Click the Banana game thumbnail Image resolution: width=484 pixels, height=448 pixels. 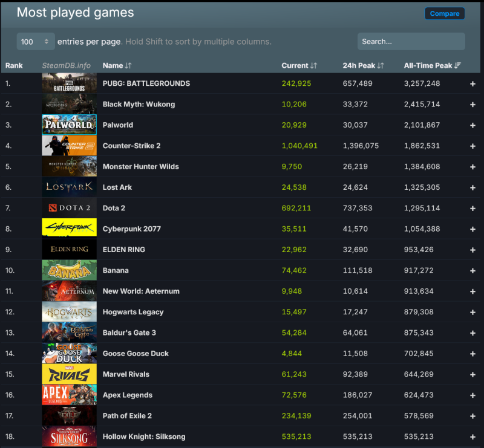[x=69, y=270]
